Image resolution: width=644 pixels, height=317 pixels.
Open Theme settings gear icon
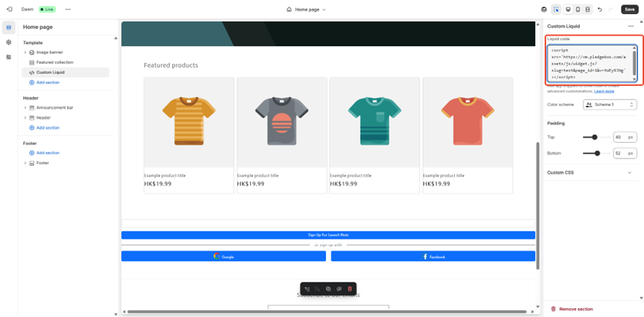9,42
